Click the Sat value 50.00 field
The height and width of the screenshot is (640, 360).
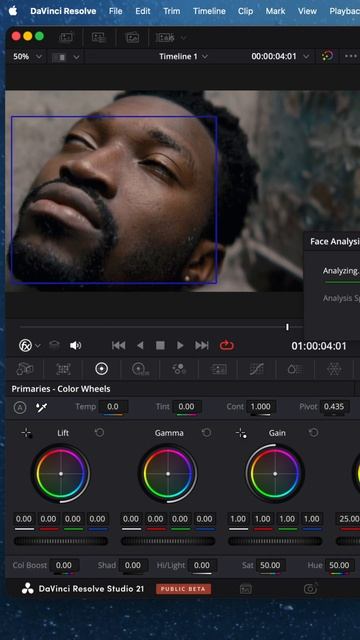(x=270, y=566)
